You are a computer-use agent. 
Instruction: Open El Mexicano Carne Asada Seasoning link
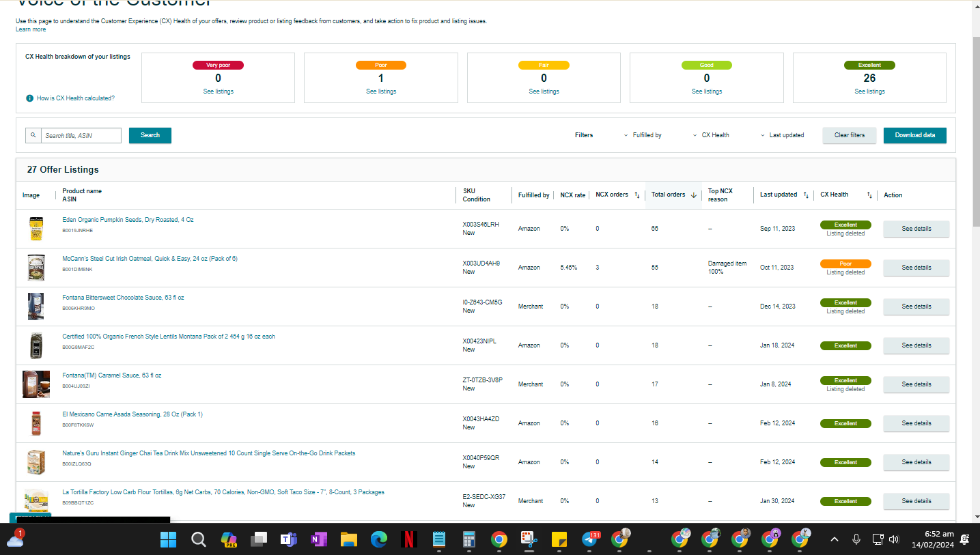pyautogui.click(x=132, y=414)
